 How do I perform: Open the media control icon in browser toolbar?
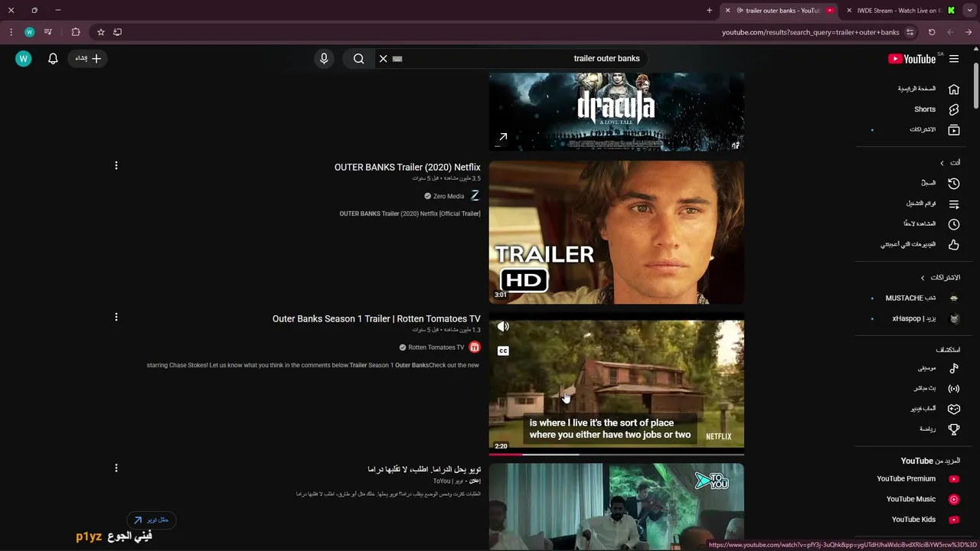(x=48, y=32)
